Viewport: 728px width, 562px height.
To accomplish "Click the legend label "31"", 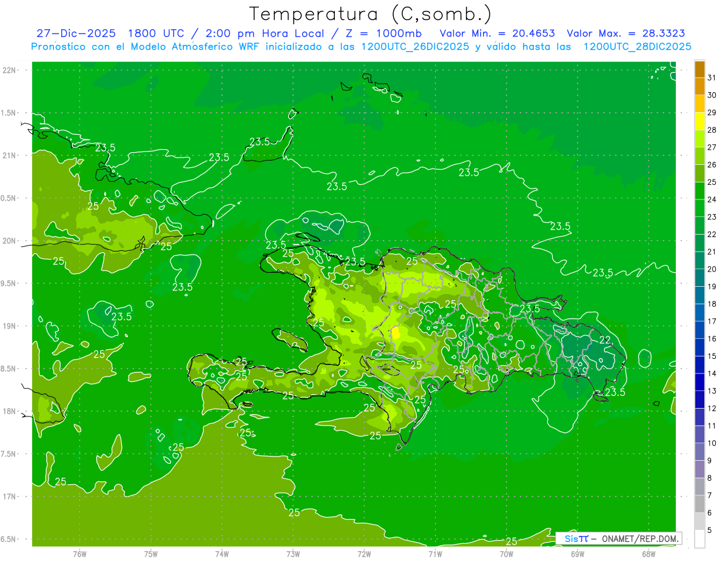I will (712, 78).
